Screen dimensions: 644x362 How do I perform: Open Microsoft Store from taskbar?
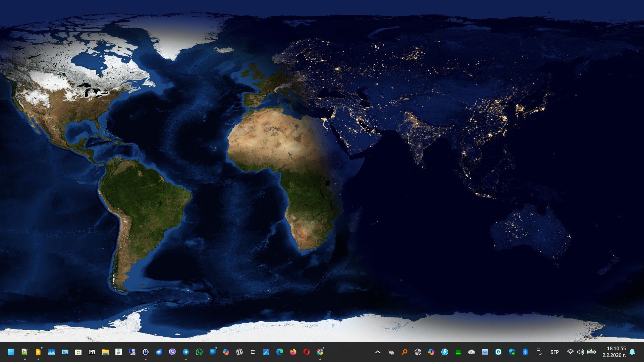tap(78, 352)
